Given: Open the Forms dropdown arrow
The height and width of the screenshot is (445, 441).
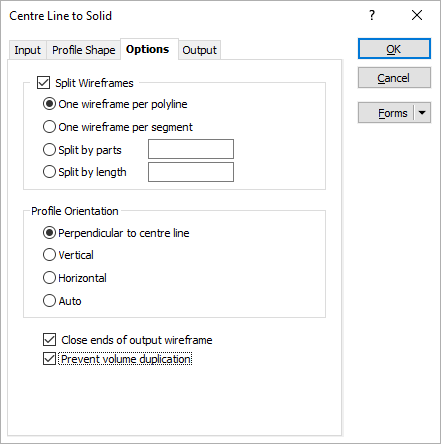Looking at the screenshot, I should pos(422,113).
